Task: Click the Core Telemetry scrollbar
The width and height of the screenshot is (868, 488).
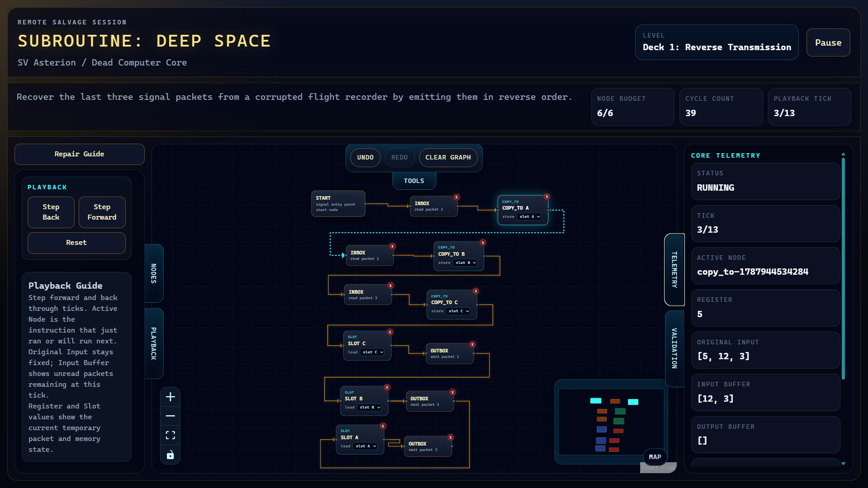Action: (x=843, y=268)
